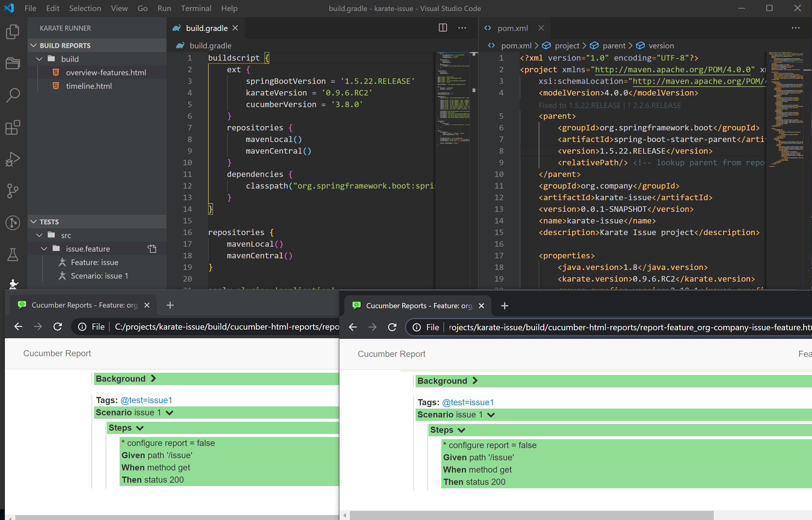Open the Search panel icon
This screenshot has height=520, width=812.
tap(13, 95)
